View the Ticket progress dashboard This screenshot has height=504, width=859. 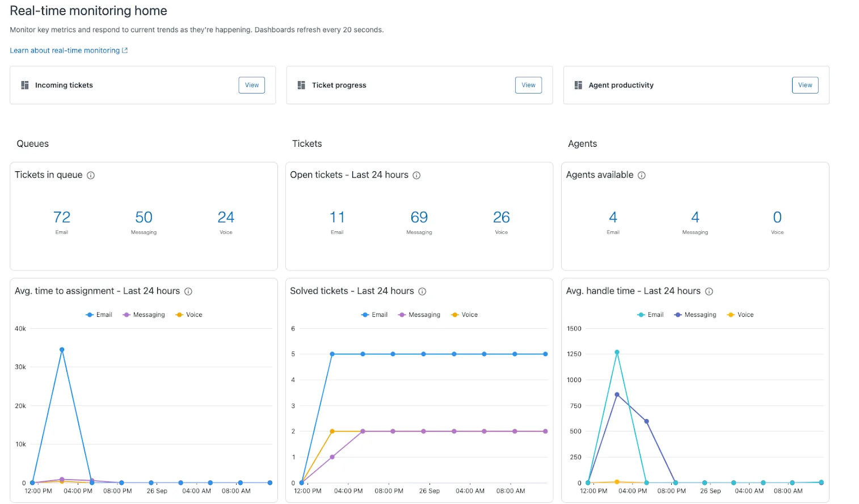pos(528,84)
